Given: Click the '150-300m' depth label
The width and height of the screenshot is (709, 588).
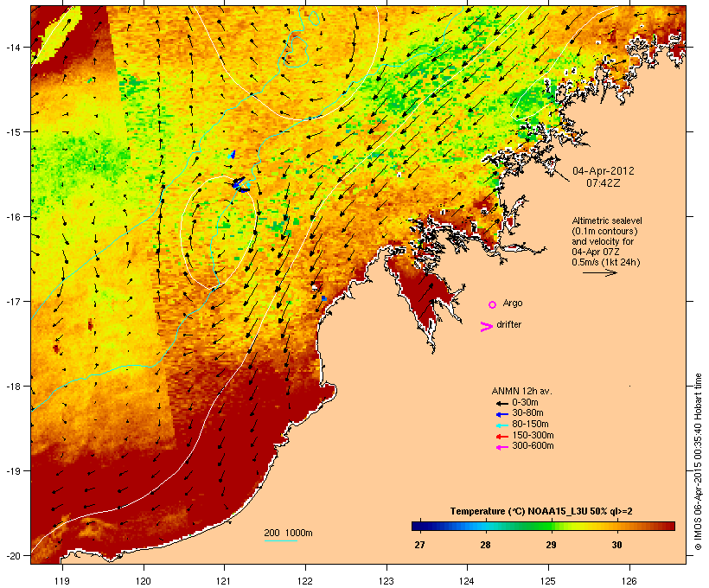Looking at the screenshot, I should pos(533,436).
